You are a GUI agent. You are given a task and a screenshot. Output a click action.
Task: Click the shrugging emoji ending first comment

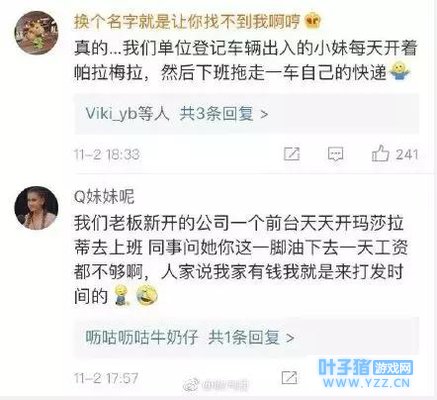point(400,71)
